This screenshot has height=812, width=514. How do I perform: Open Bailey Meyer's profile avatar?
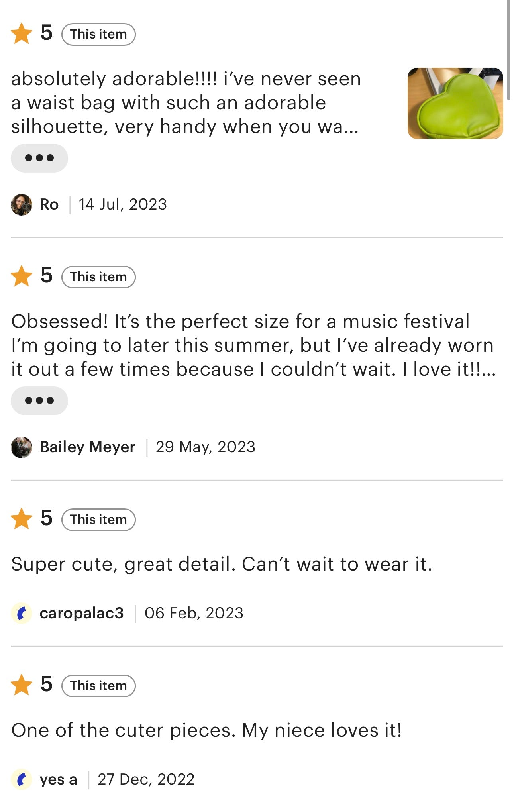click(x=22, y=447)
